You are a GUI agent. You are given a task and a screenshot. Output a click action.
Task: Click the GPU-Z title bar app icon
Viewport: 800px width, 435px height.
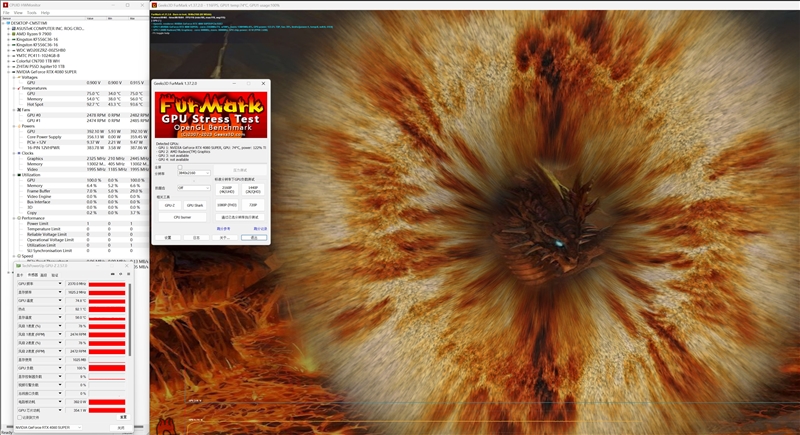[x=18, y=266]
